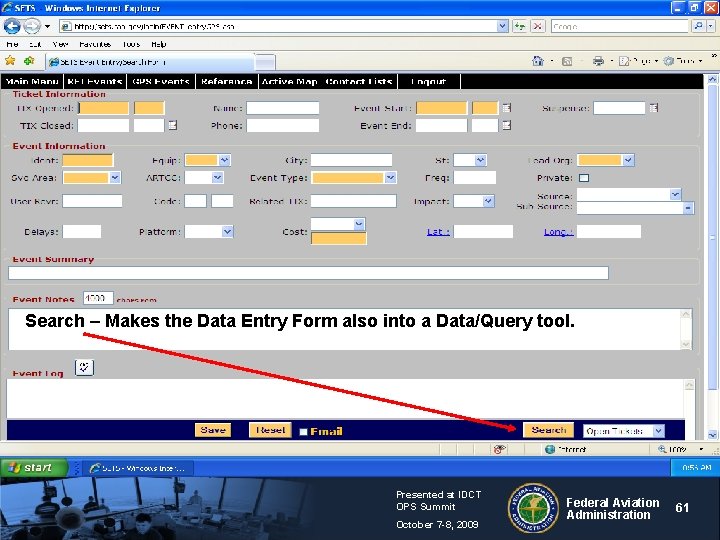Image resolution: width=720 pixels, height=540 pixels.
Task: Expand the St state dropdown
Action: 480,160
